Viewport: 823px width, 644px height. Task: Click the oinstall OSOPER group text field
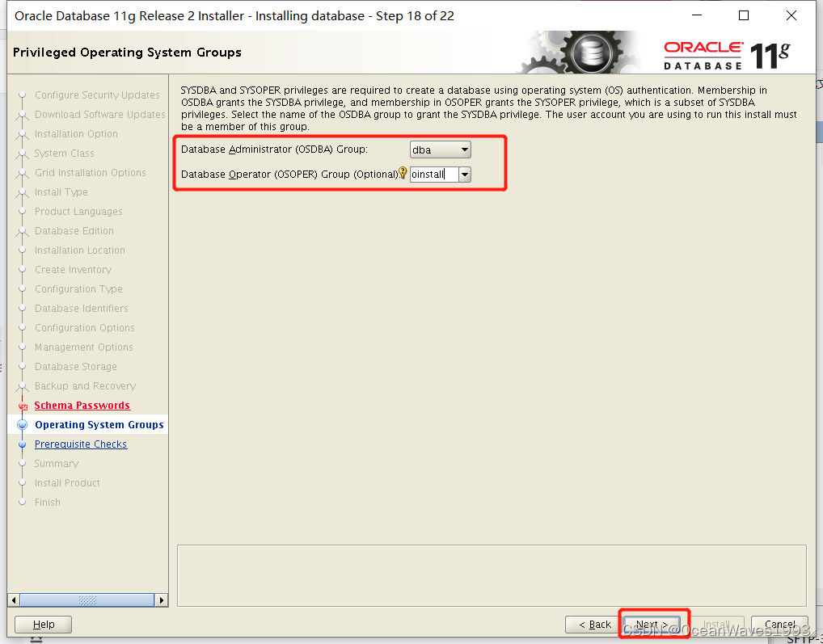pyautogui.click(x=434, y=174)
